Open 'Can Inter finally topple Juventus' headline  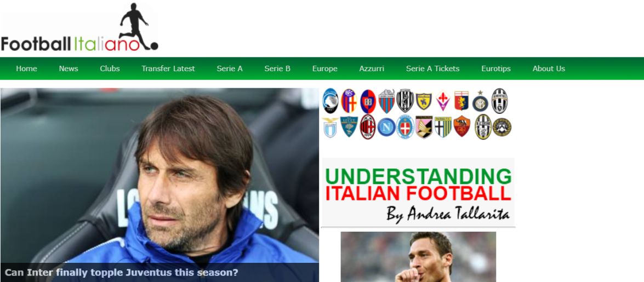121,272
